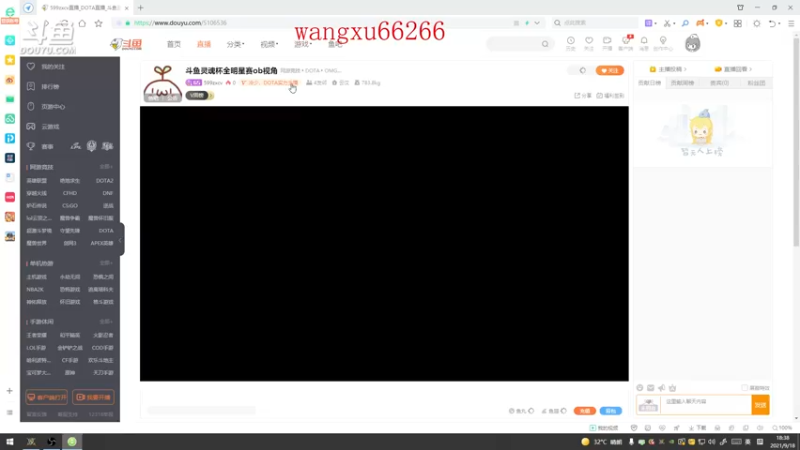Viewport: 800px width, 450px height.
Task: Click the header 关注 heart icon
Action: click(x=589, y=41)
